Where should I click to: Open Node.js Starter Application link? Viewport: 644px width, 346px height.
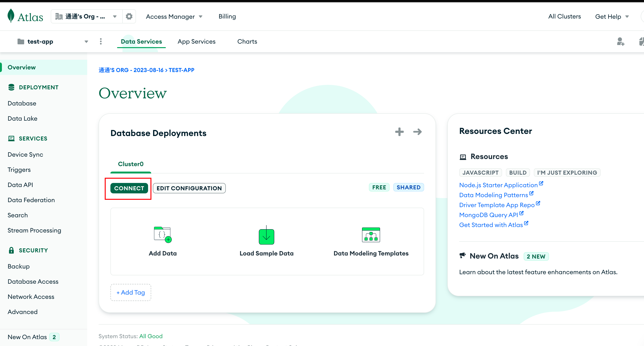pos(498,185)
